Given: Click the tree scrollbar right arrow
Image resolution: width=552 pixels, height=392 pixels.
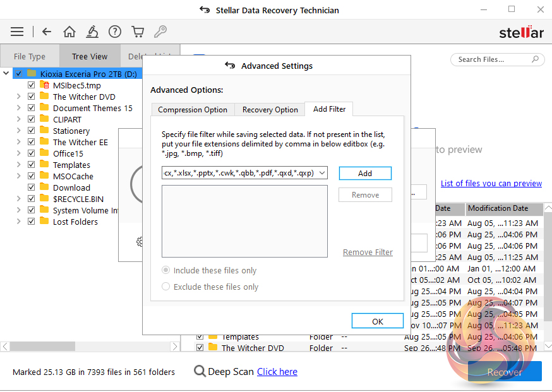Looking at the screenshot, I should click(174, 347).
